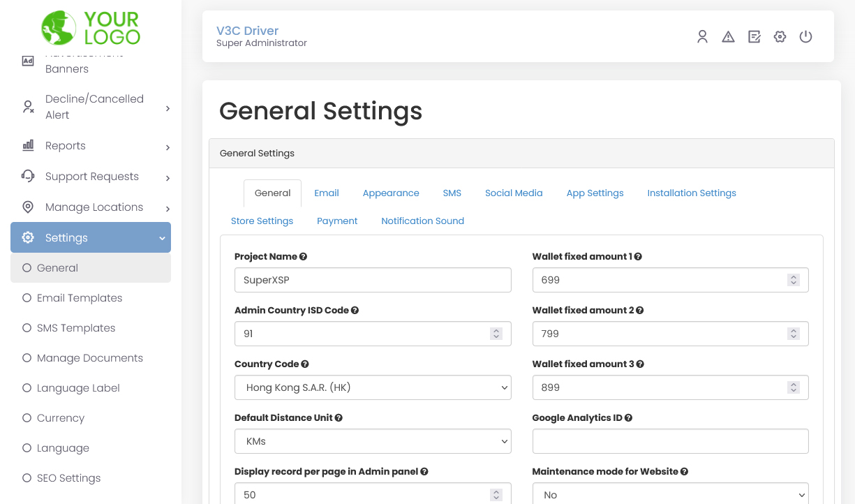Open the edit-form icon in the top bar
The height and width of the screenshot is (504, 855).
(754, 36)
